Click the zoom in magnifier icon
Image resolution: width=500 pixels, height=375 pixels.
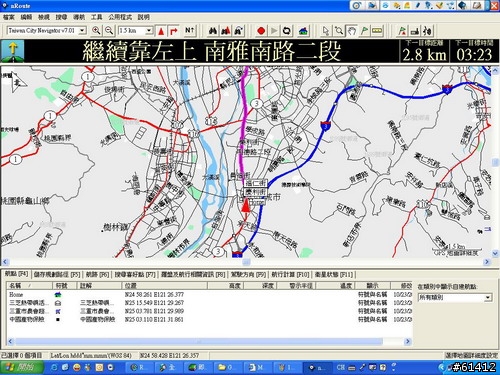(96, 31)
